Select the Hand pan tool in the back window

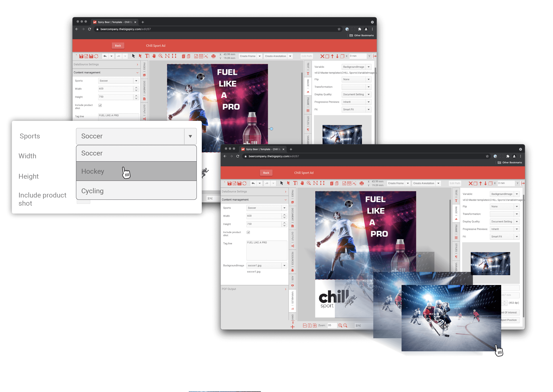pos(154,56)
